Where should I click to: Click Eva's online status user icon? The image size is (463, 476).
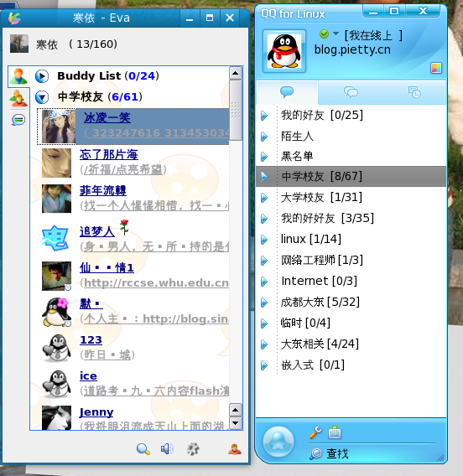point(235,448)
